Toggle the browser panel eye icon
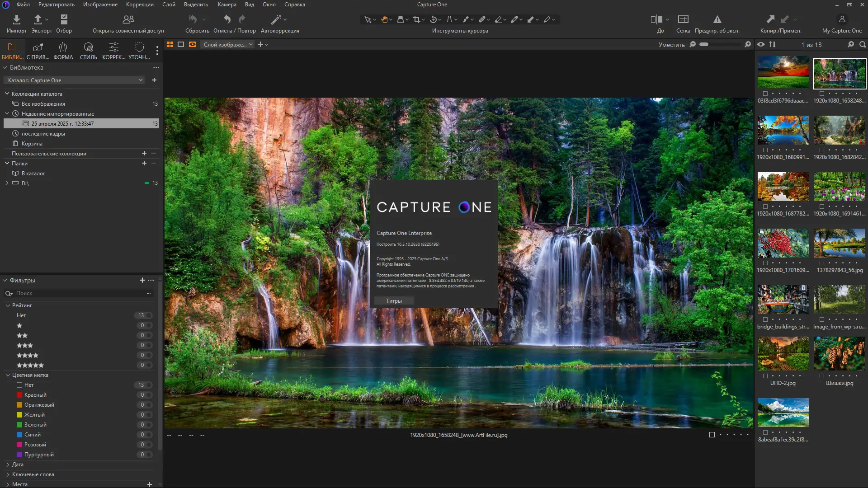868x488 pixels. coord(761,44)
